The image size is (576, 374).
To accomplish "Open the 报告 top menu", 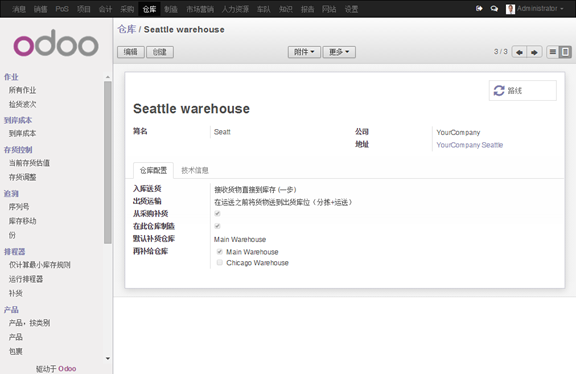I will click(x=307, y=9).
